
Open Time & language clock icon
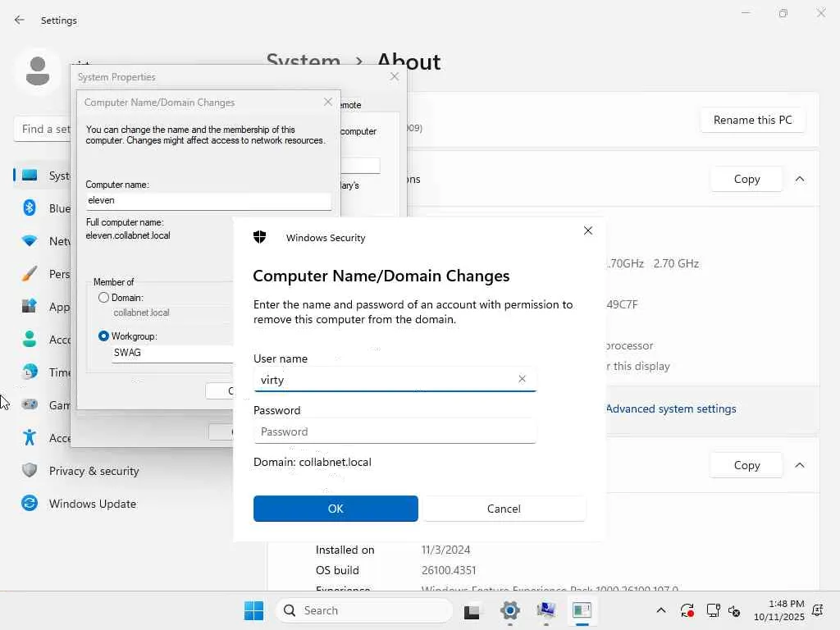(x=30, y=372)
